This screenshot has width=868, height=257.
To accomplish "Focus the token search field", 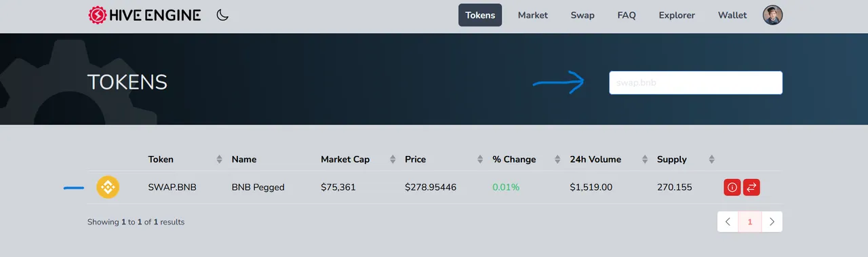I will pyautogui.click(x=696, y=83).
